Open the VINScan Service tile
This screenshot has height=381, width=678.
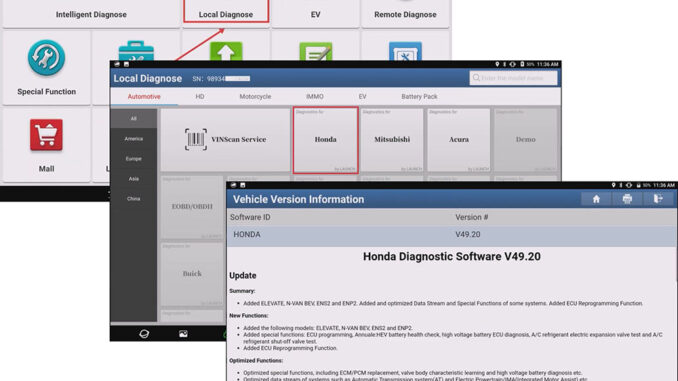coord(225,140)
